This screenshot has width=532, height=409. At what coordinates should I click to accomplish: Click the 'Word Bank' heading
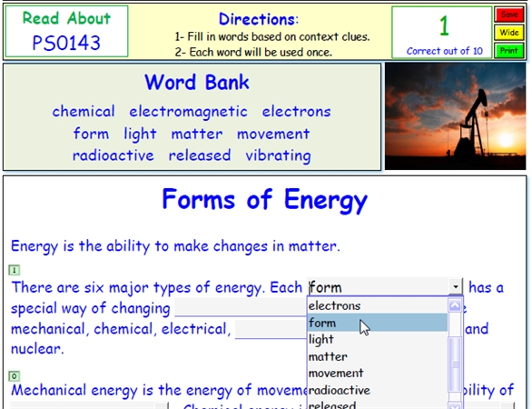197,83
